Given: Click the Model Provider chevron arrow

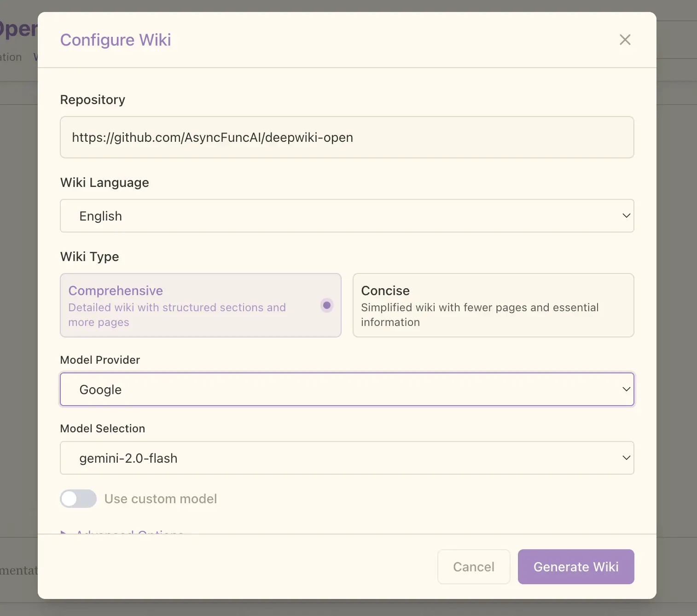Looking at the screenshot, I should coord(626,389).
